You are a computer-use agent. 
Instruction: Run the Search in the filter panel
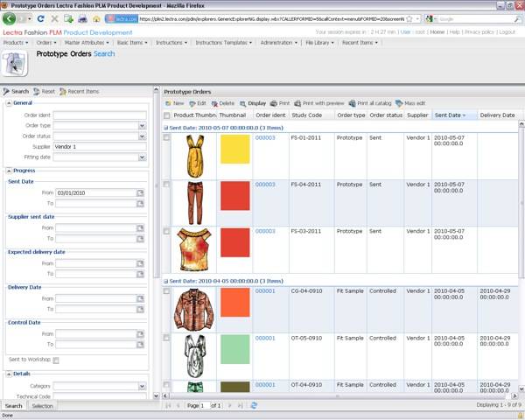(16, 91)
